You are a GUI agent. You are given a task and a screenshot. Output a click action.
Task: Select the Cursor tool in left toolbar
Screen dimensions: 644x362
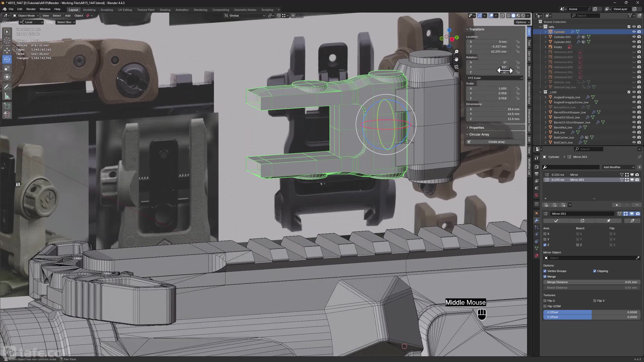tap(7, 40)
